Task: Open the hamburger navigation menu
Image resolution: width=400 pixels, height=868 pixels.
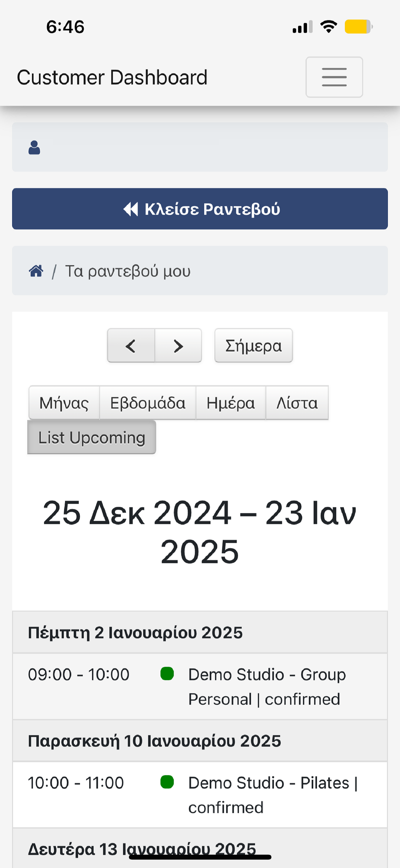Action: coord(334,77)
